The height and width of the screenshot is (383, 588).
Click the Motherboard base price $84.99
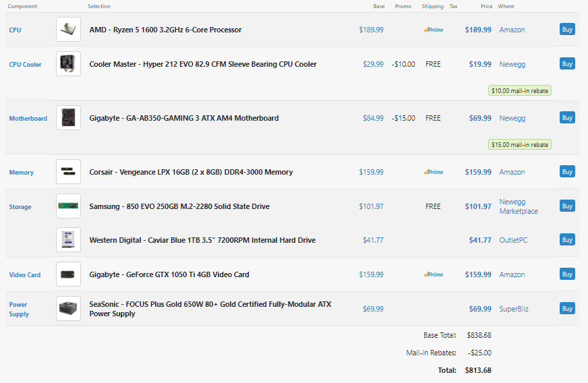click(373, 119)
